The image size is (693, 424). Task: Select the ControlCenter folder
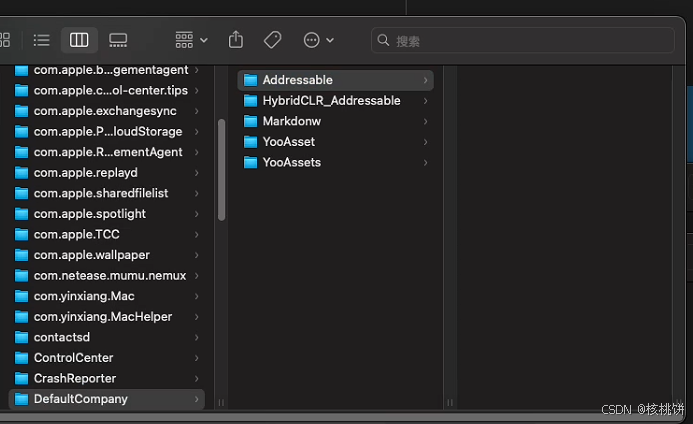tap(107, 358)
